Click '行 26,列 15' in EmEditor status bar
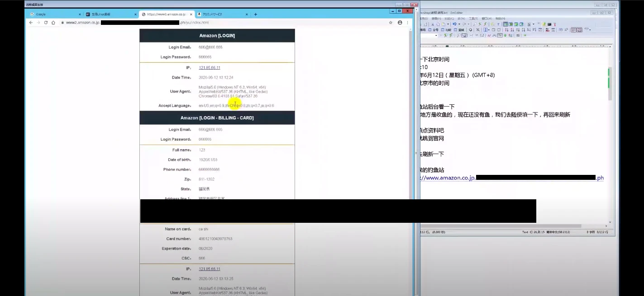Screen dimensions: 644x296 click(x=538, y=232)
